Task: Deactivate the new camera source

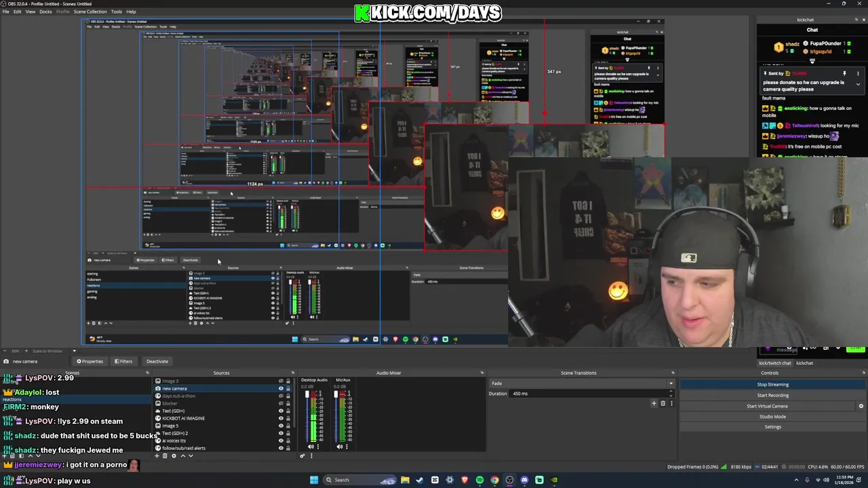Action: 157,361
